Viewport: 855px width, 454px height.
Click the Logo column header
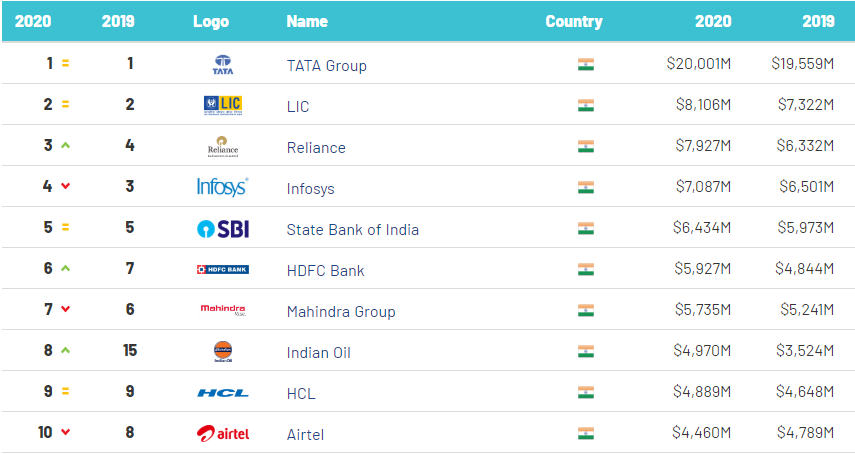(x=211, y=21)
